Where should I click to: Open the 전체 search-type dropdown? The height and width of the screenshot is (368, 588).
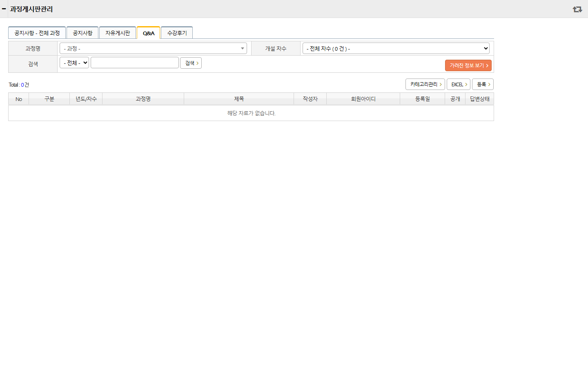tap(74, 63)
